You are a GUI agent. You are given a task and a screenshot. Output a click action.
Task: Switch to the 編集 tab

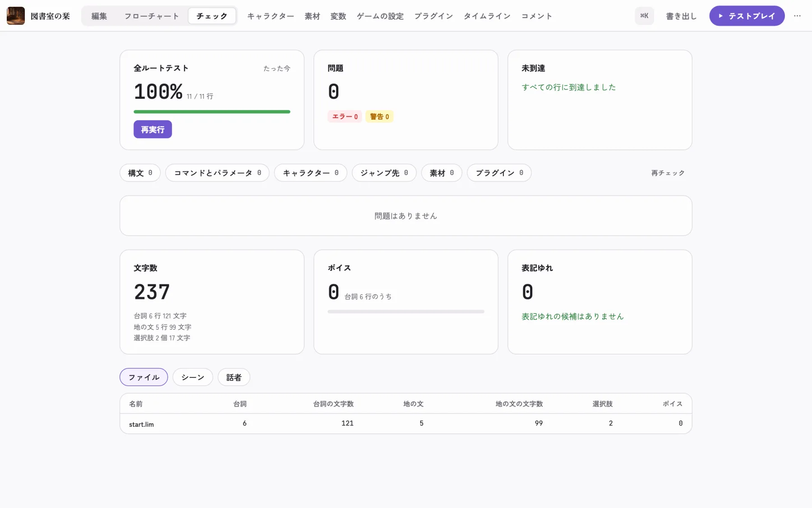tap(99, 16)
